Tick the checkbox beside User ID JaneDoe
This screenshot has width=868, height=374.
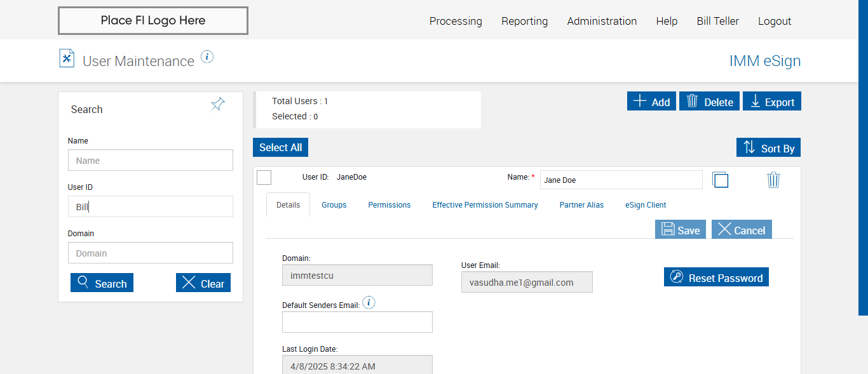tap(264, 178)
